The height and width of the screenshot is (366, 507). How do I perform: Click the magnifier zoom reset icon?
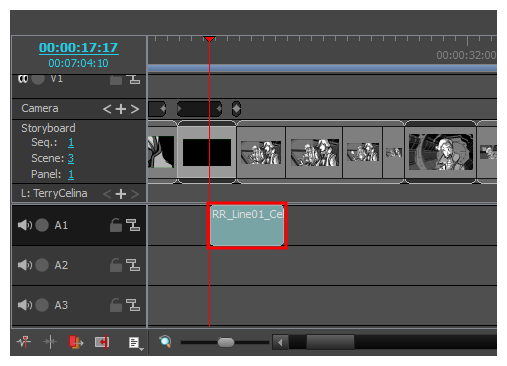165,342
